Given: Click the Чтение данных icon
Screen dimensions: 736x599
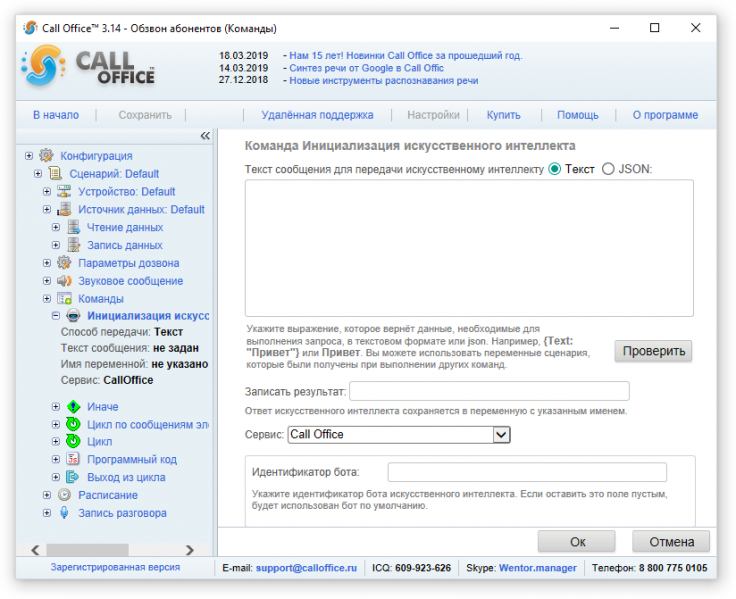Looking at the screenshot, I should pyautogui.click(x=73, y=227).
